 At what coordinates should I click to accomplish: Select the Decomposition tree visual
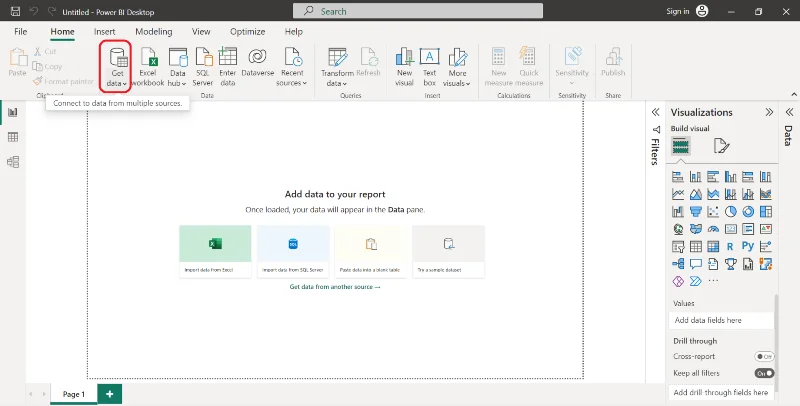(678, 264)
